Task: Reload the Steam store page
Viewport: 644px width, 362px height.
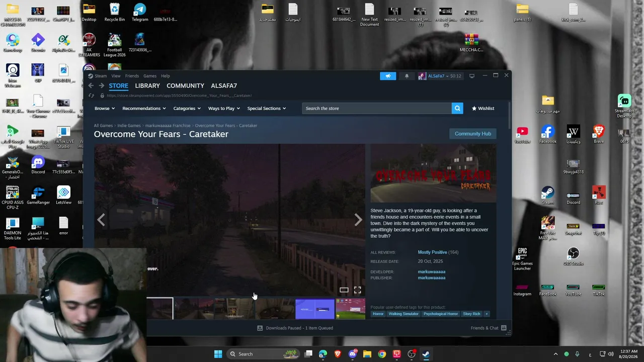Action: click(91, 96)
